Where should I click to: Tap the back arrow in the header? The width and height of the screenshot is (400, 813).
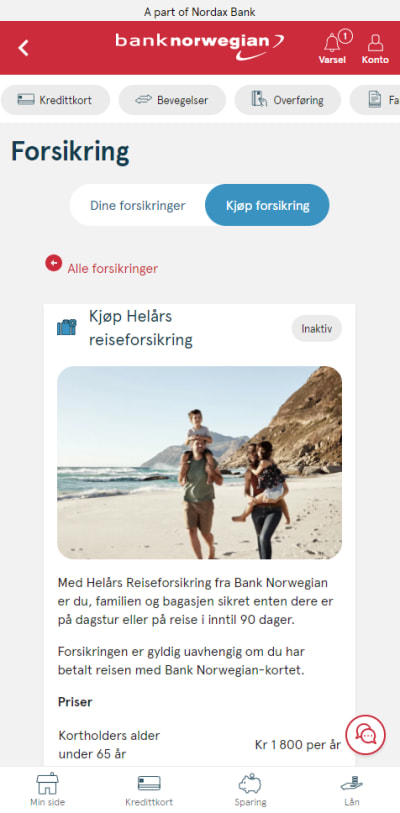coord(23,48)
